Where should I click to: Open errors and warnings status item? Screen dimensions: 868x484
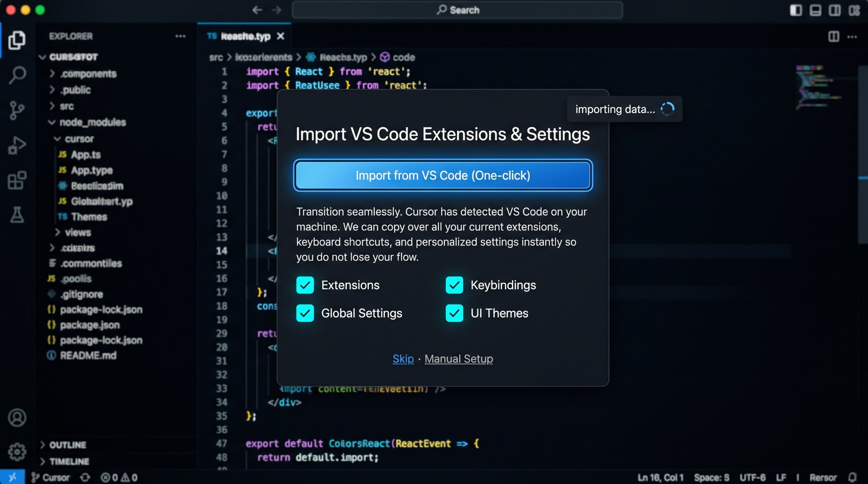119,477
